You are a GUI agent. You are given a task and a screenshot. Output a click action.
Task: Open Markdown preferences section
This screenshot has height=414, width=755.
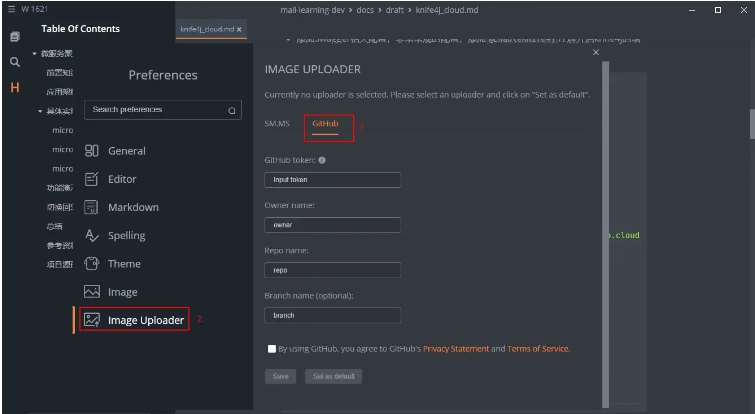coord(133,207)
